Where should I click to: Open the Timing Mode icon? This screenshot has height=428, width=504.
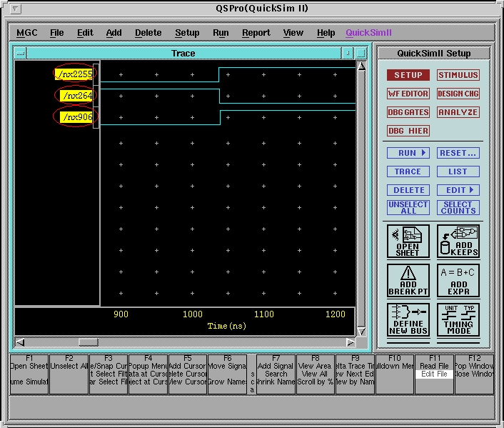(x=458, y=320)
